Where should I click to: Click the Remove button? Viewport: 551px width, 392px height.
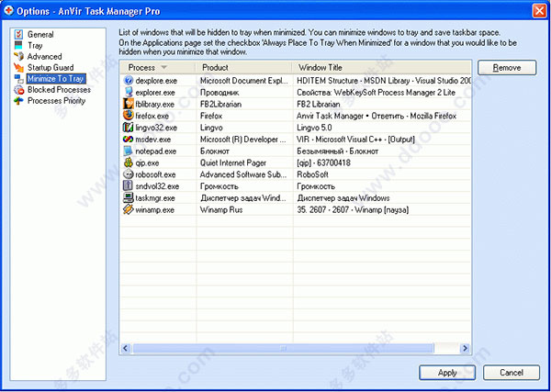tap(507, 67)
